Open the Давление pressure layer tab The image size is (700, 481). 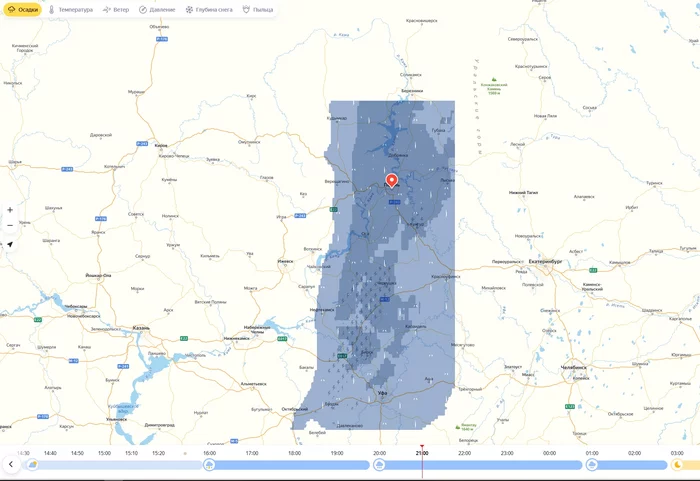(x=157, y=10)
